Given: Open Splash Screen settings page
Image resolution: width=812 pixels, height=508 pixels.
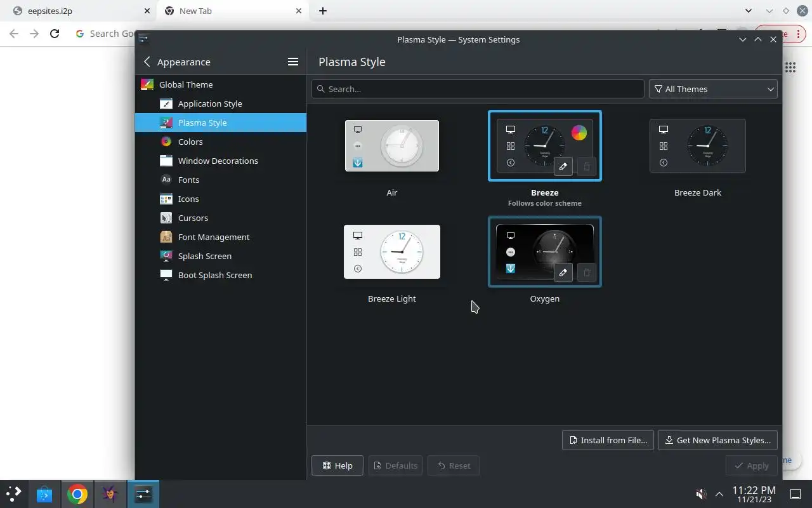Looking at the screenshot, I should pyautogui.click(x=221, y=256).
